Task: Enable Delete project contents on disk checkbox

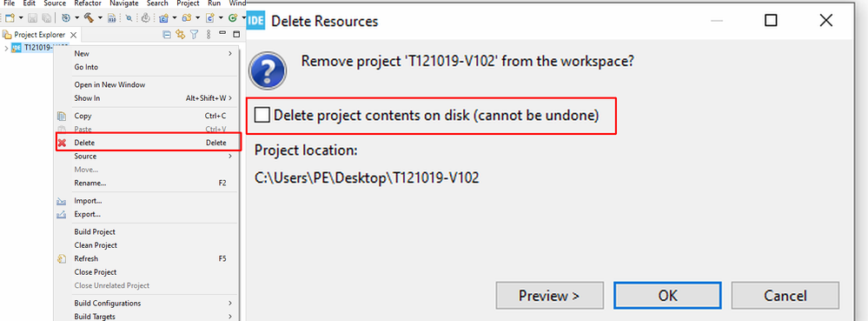Action: (x=262, y=116)
